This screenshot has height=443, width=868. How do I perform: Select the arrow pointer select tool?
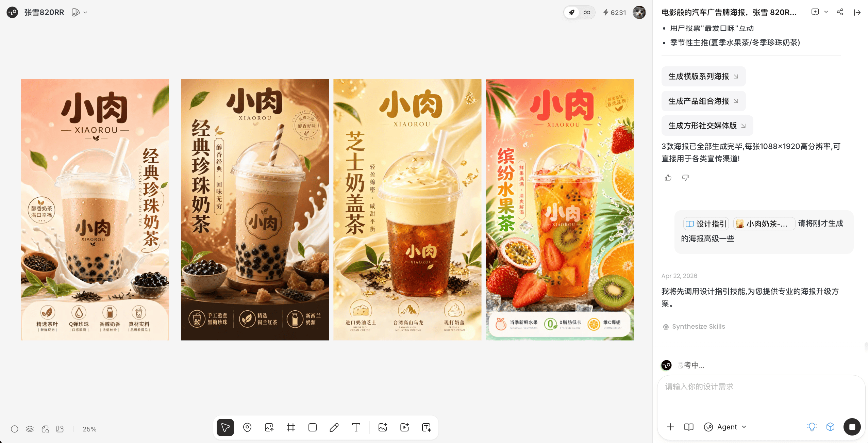tap(226, 428)
